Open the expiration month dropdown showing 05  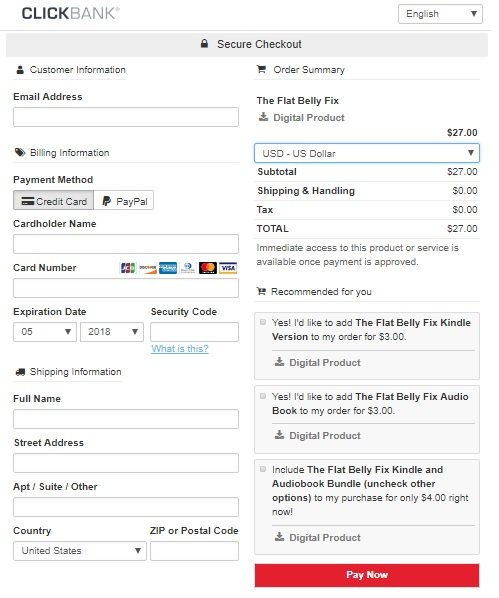point(45,332)
